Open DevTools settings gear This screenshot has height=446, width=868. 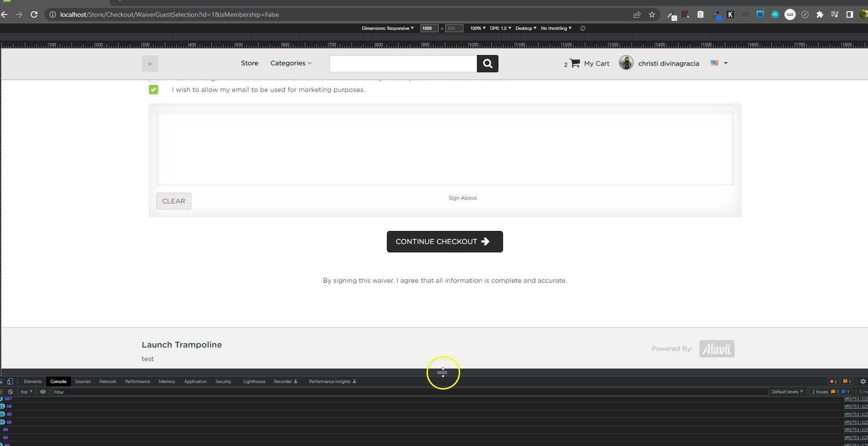tap(863, 382)
